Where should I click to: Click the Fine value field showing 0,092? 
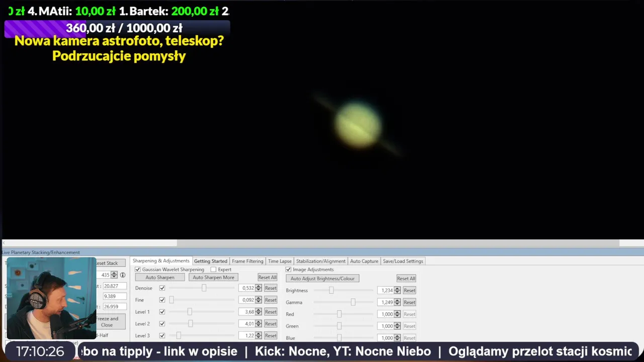(x=247, y=300)
